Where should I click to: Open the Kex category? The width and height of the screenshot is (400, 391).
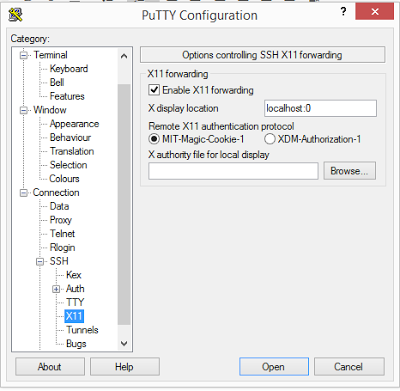(x=74, y=275)
